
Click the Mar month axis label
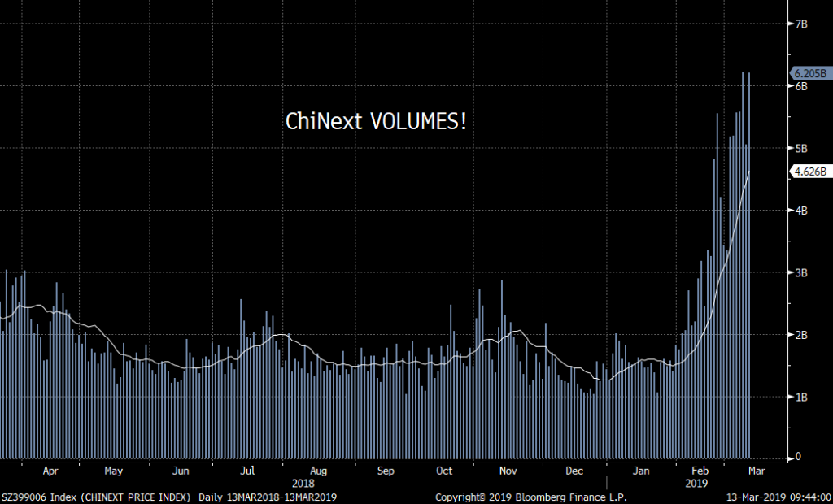click(x=757, y=471)
